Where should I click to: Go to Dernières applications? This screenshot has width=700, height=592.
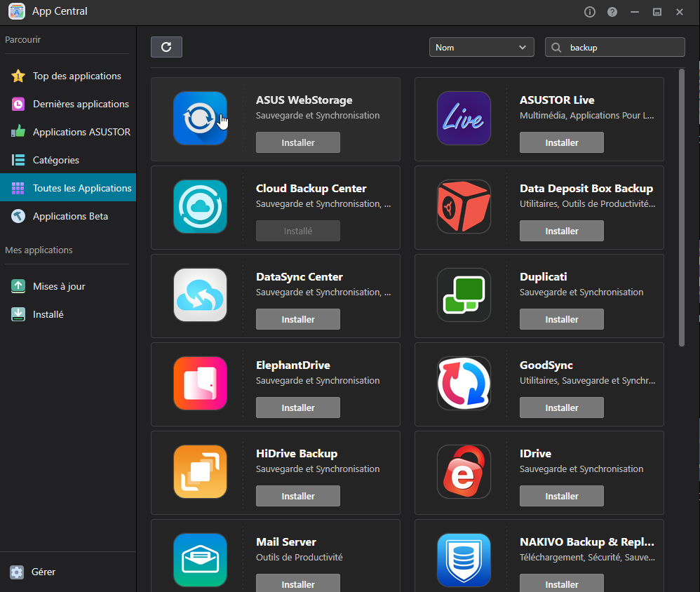68,104
